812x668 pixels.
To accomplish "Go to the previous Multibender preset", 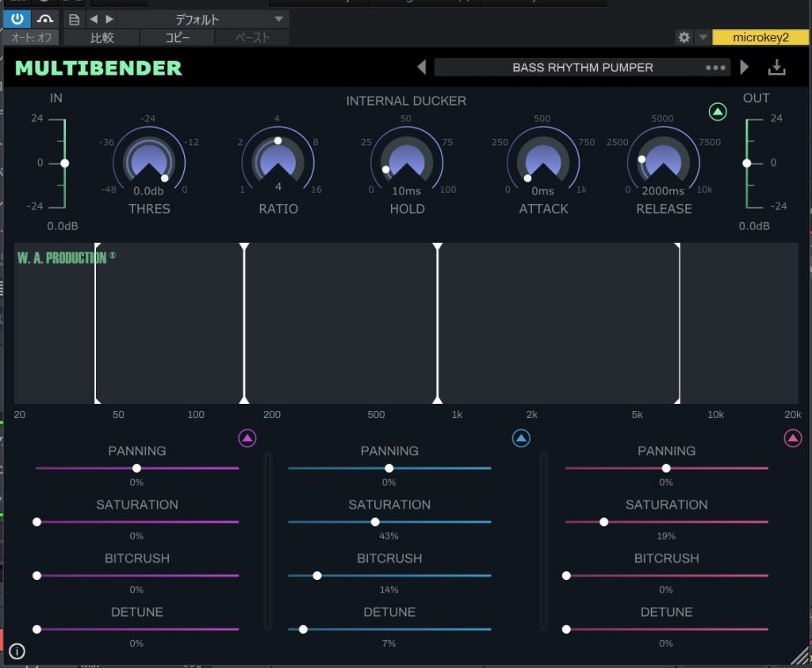I will 422,67.
